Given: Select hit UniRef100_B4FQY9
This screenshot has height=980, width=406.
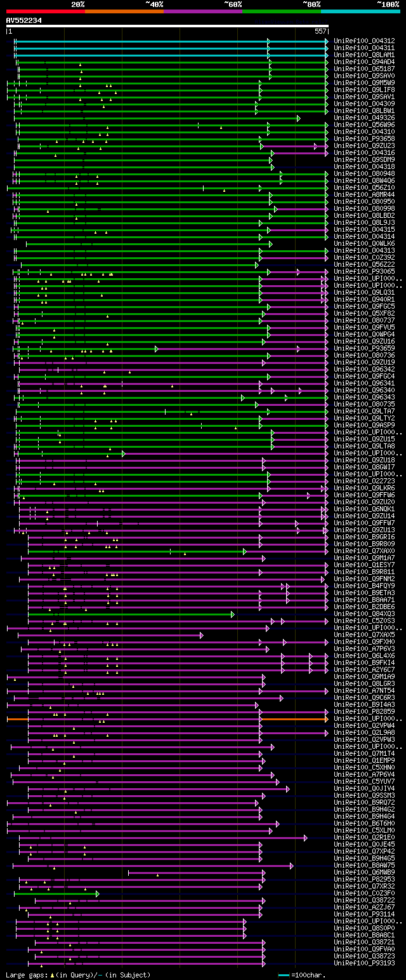Looking at the screenshot, I should (x=364, y=586).
